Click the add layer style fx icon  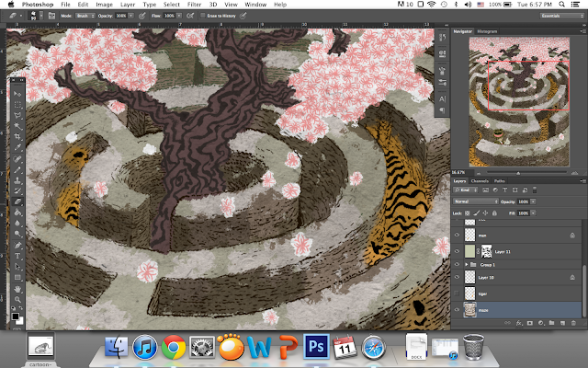(x=519, y=323)
